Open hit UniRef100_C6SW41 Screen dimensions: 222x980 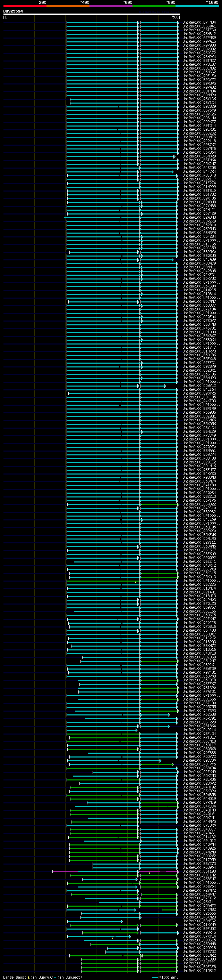tap(199, 26)
